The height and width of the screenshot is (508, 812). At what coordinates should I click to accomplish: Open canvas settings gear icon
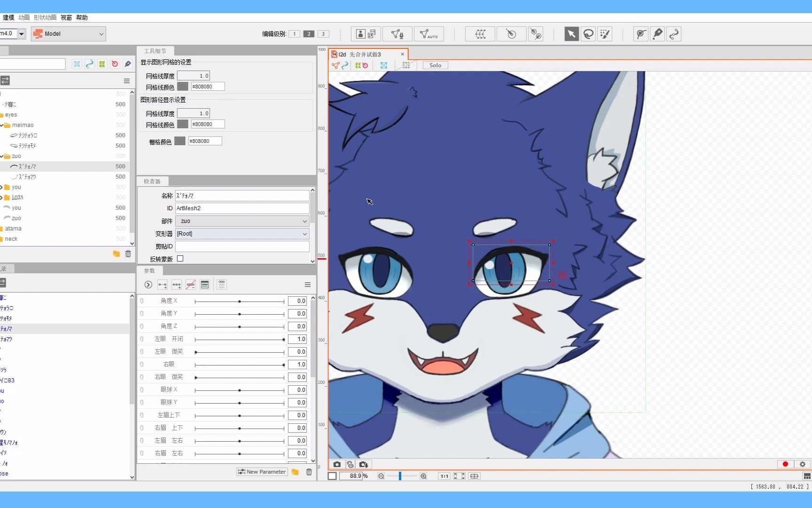[x=803, y=464]
